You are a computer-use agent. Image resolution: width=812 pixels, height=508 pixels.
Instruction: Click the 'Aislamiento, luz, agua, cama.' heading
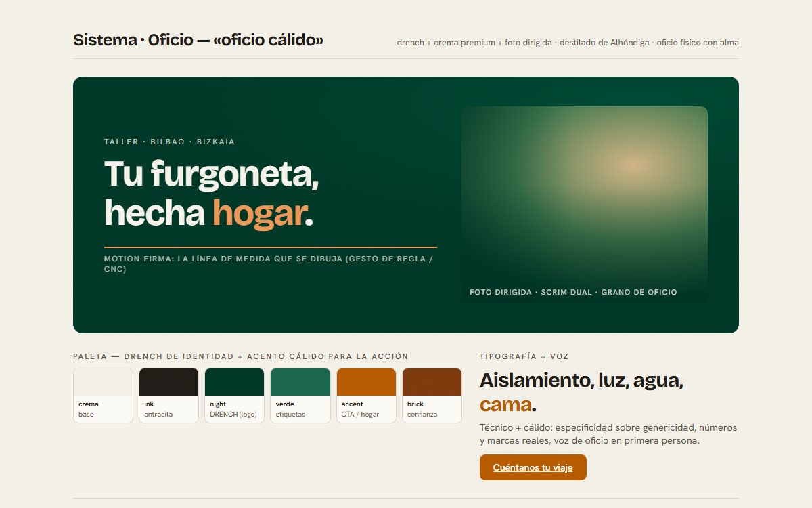tap(581, 393)
